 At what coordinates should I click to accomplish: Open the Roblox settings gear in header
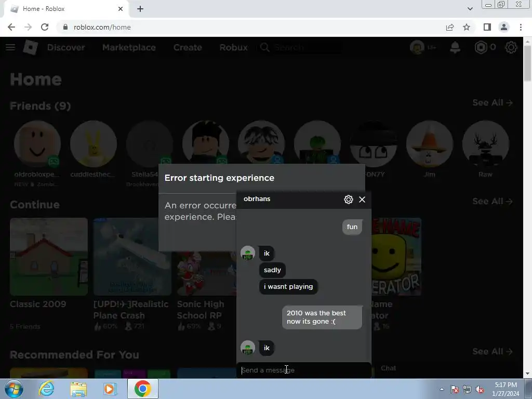511,47
